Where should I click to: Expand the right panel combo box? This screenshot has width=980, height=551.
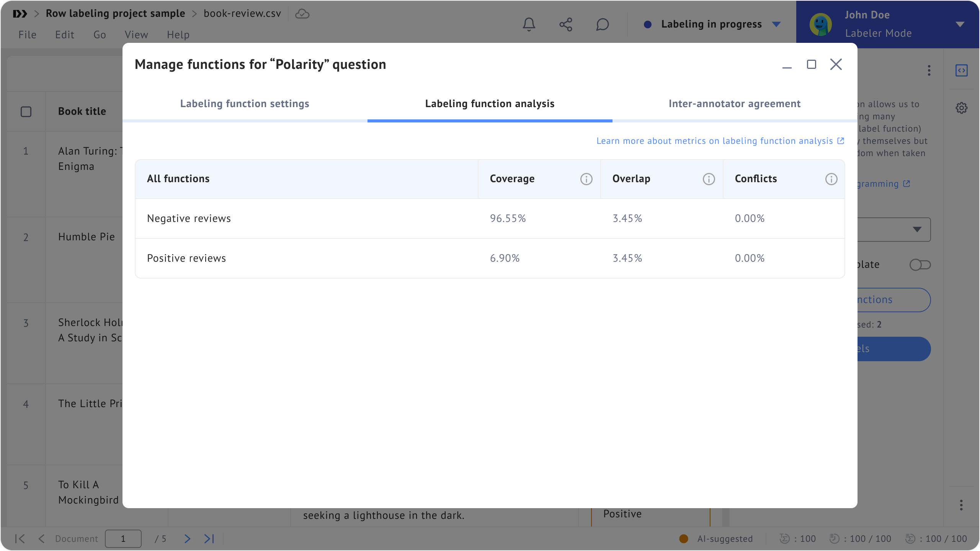coord(916,230)
